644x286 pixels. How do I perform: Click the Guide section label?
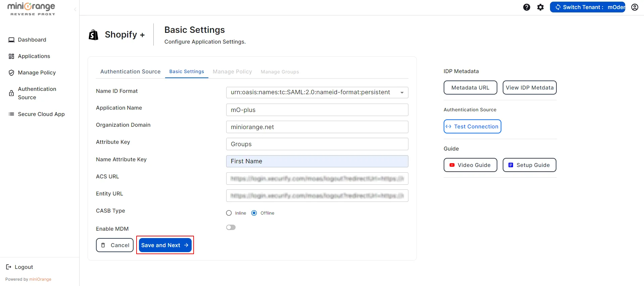(x=451, y=149)
